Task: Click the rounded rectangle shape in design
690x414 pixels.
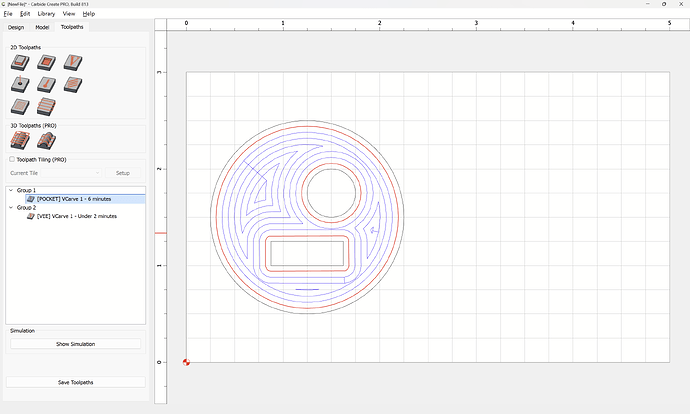Action: point(307,253)
